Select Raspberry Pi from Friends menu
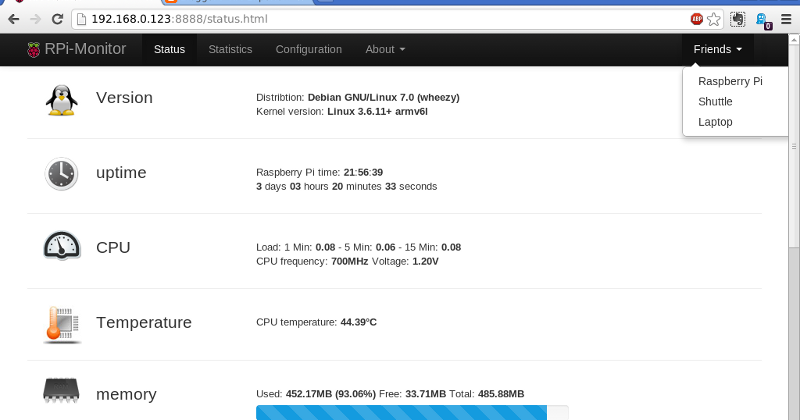Viewport: 800px width, 420px height. coord(730,81)
